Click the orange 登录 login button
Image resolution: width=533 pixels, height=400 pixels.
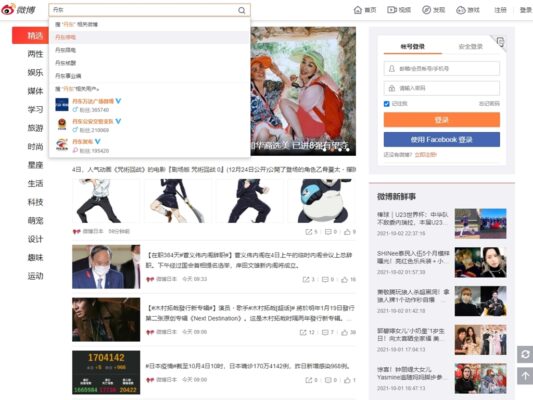[x=442, y=120]
